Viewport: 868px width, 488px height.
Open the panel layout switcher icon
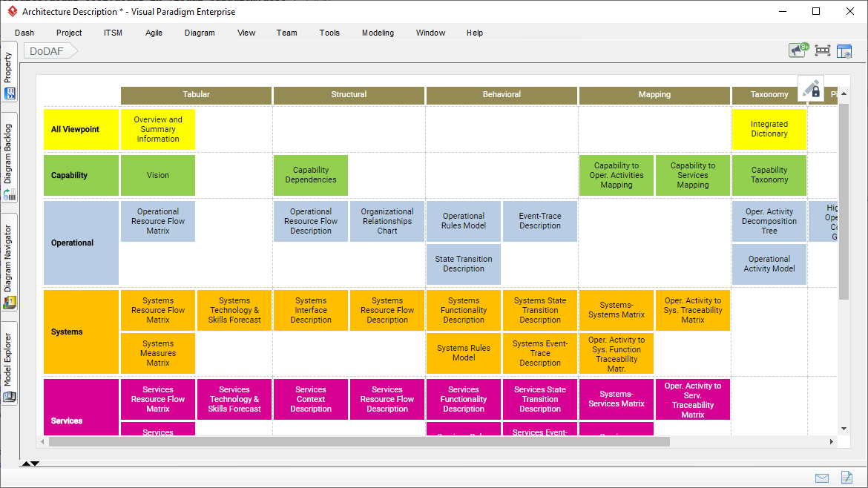844,51
